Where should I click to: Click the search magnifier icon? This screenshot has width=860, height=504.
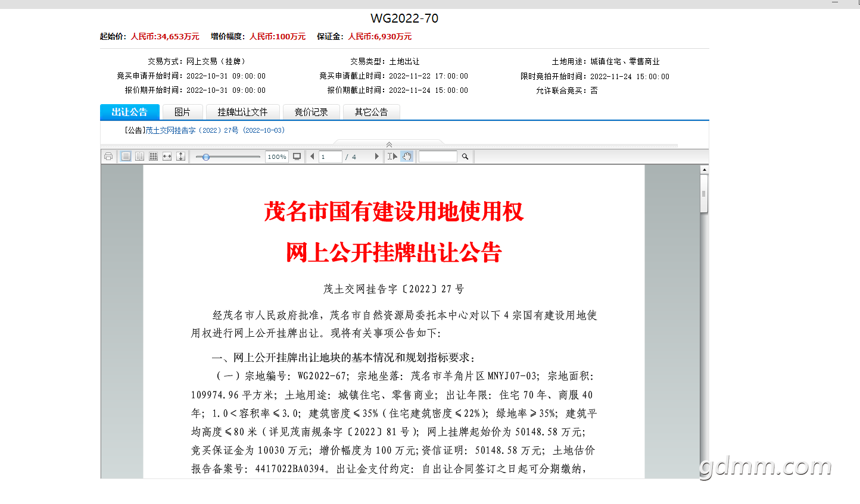point(465,156)
